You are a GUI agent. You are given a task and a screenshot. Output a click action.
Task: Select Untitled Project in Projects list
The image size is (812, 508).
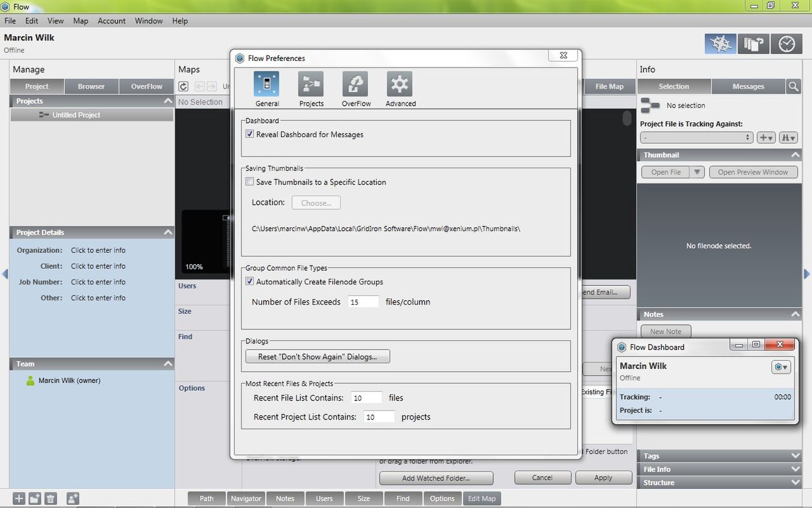pyautogui.click(x=92, y=115)
